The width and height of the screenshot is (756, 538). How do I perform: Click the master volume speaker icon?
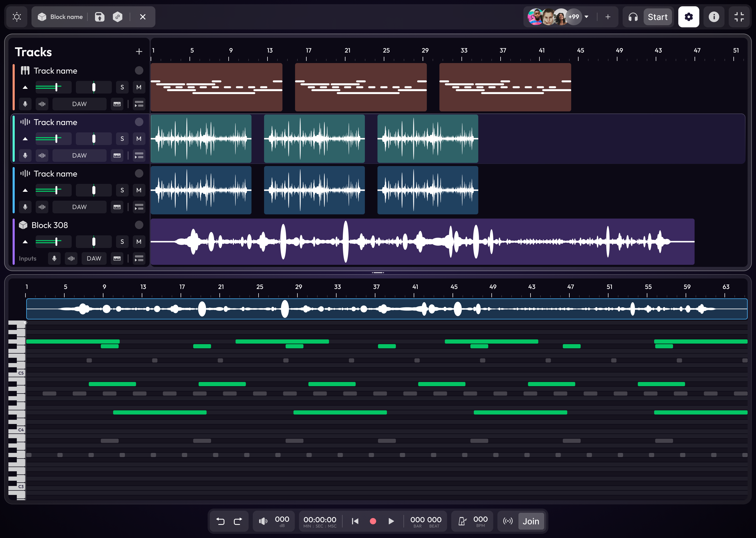[263, 521]
